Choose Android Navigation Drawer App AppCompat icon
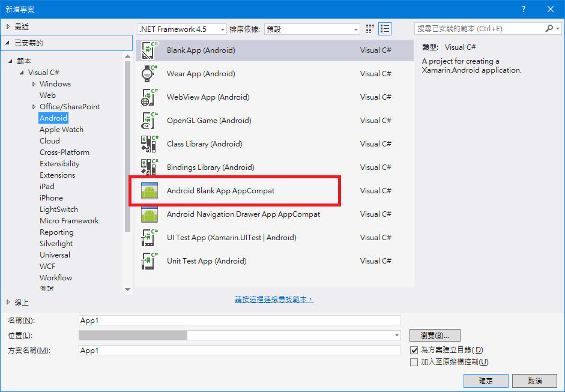Screen dimensions: 565x392 click(x=150, y=214)
